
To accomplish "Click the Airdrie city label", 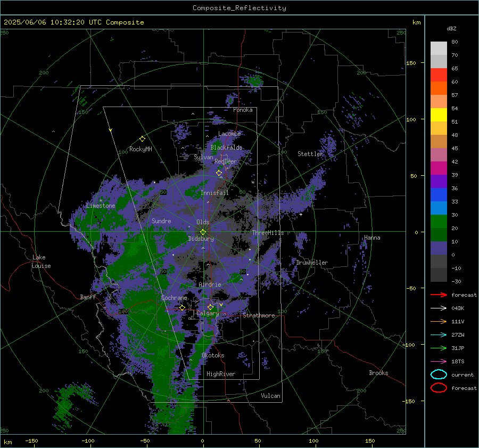I will pyautogui.click(x=210, y=284).
